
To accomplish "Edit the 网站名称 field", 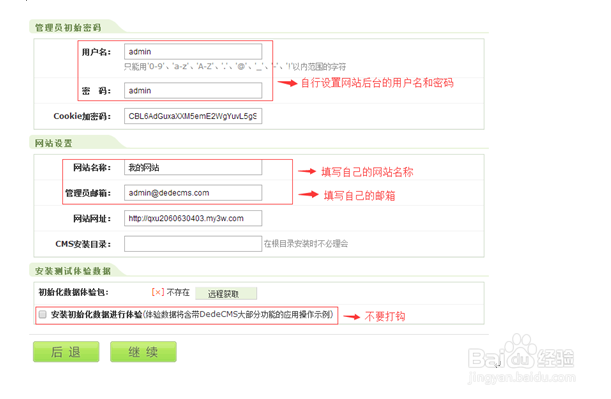I will coord(193,168).
